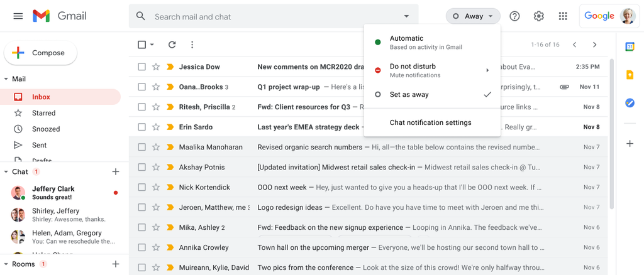The width and height of the screenshot is (644, 275).
Task: Open the Google account avatar
Action: 628,16
